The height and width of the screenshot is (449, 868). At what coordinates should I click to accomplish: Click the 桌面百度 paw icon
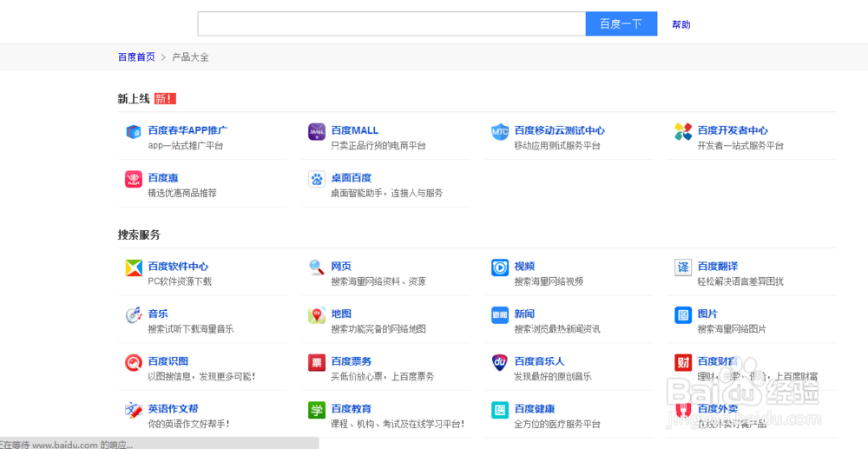(x=317, y=180)
